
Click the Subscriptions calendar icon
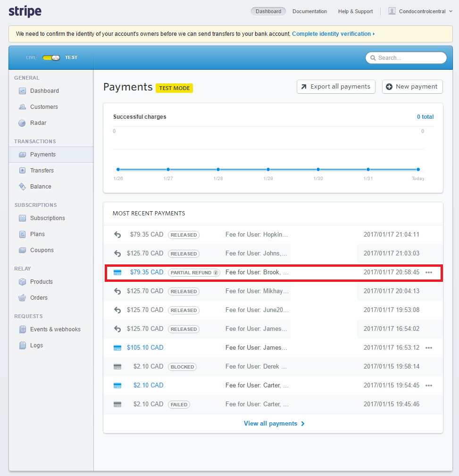coord(22,218)
